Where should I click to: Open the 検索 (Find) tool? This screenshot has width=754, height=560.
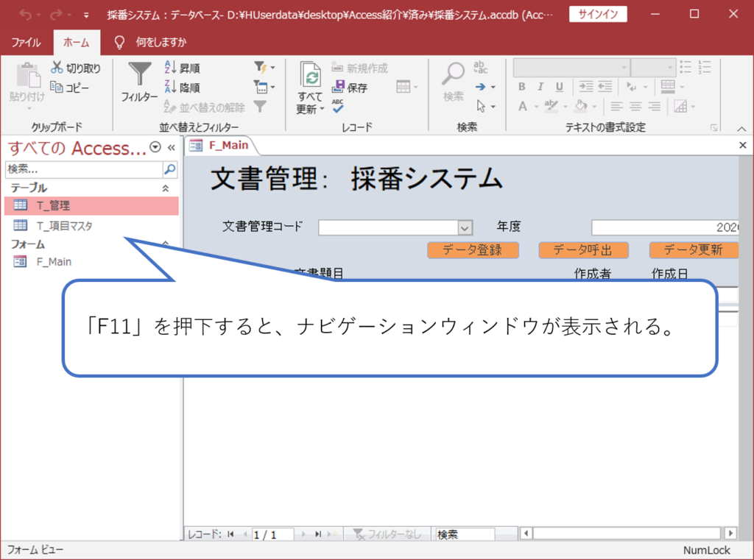(451, 81)
